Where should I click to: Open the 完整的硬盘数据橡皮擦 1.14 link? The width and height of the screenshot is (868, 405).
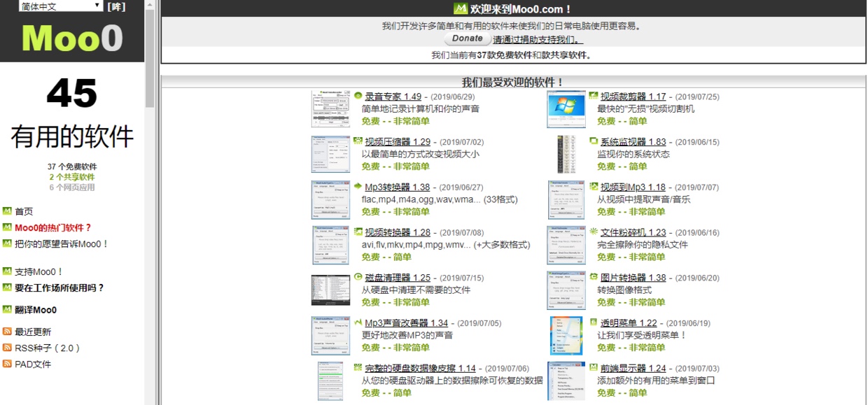(x=421, y=369)
